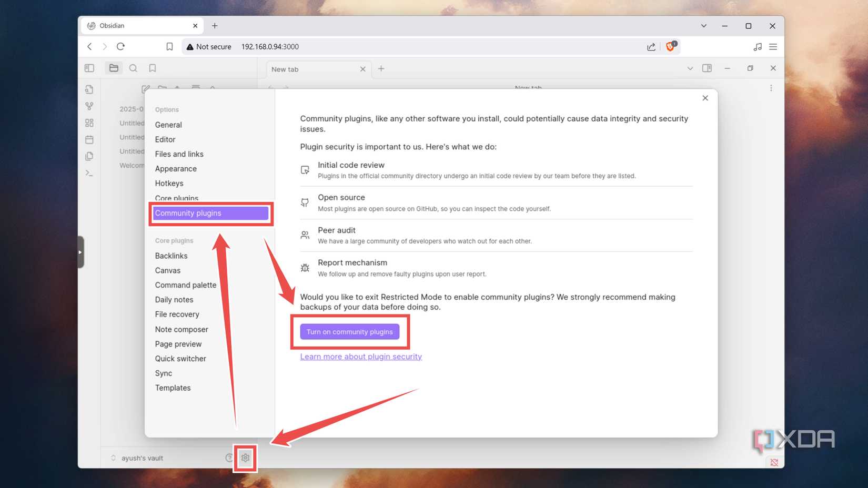Viewport: 868px width, 488px height.
Task: Click the new note pencil icon
Action: point(146,89)
